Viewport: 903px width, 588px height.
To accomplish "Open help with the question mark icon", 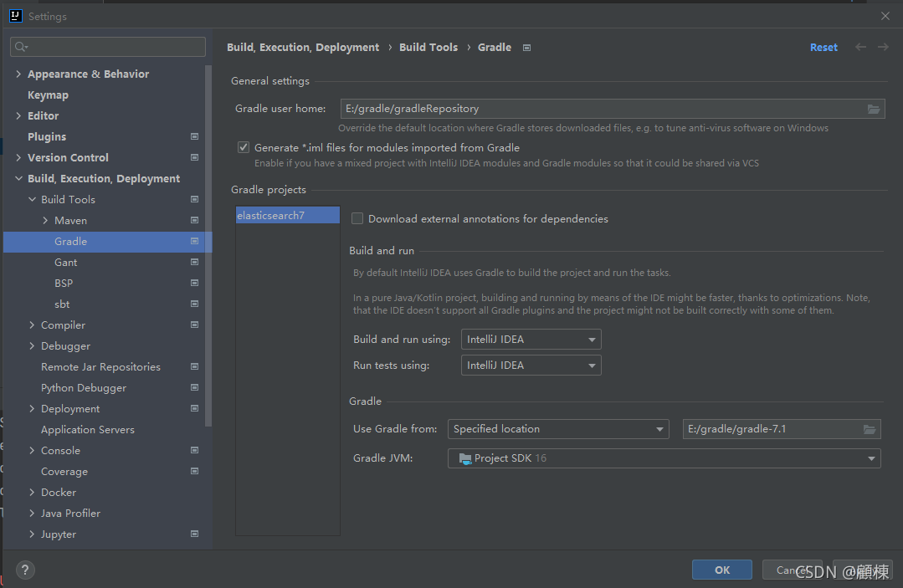I will click(x=25, y=570).
